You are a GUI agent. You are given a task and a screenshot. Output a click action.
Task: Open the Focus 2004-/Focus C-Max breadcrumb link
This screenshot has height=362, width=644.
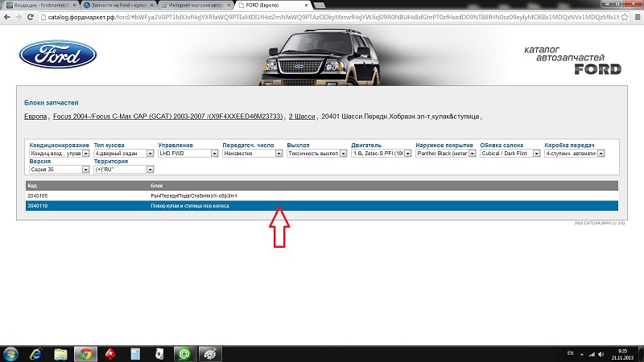[x=168, y=117]
